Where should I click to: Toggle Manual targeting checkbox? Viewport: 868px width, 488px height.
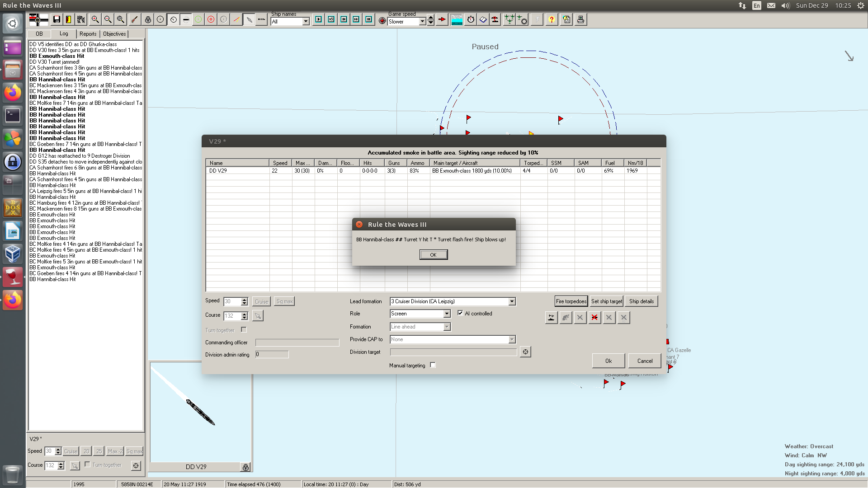click(x=433, y=365)
